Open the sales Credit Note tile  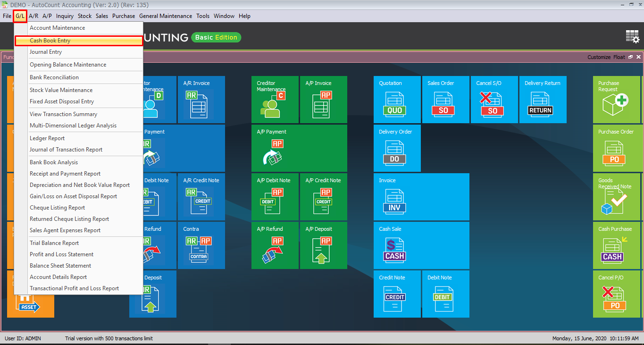(x=397, y=294)
